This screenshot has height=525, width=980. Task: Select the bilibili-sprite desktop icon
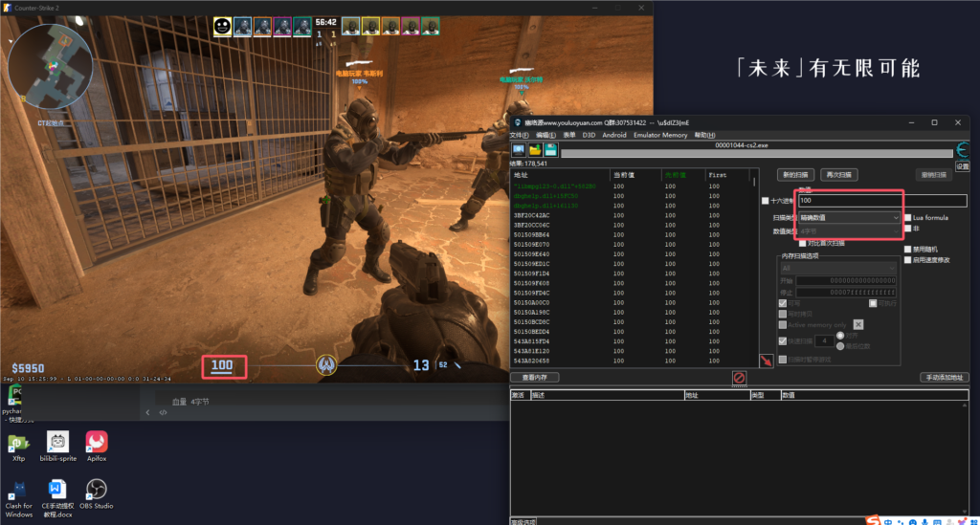(x=57, y=446)
